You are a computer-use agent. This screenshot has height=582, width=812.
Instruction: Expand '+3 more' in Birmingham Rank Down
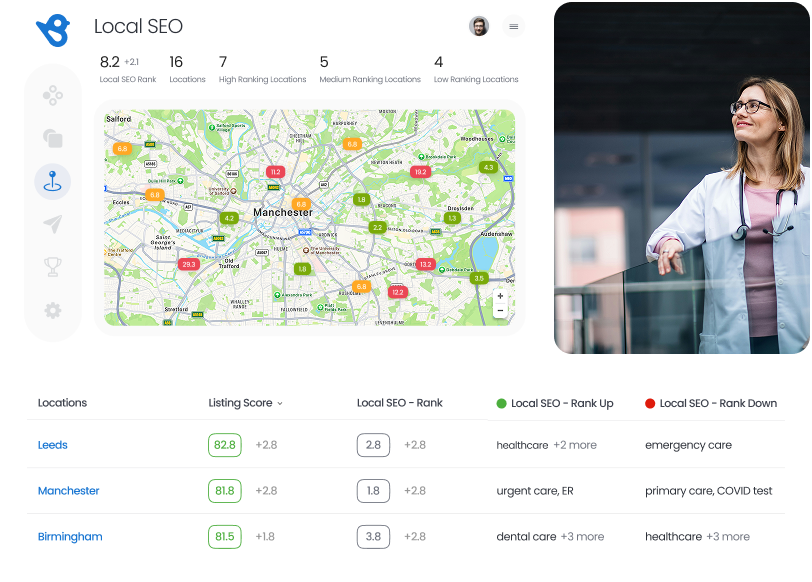pyautogui.click(x=728, y=536)
